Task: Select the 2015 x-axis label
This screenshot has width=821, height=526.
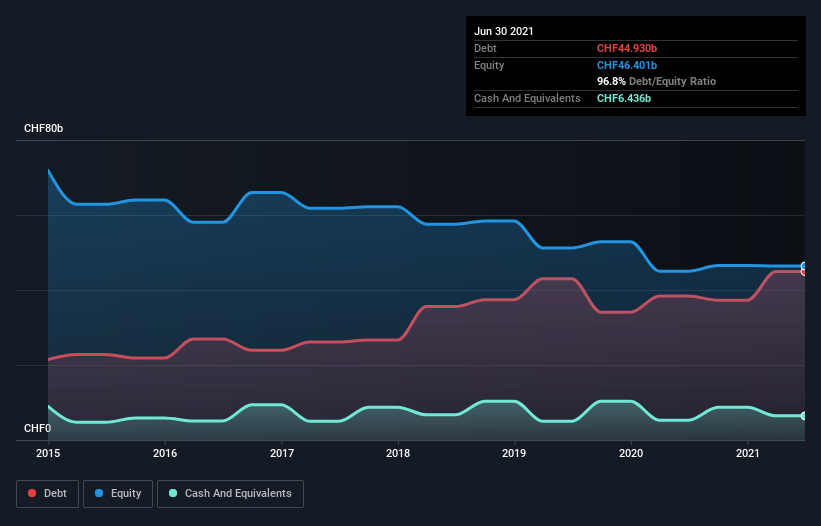Action: (48, 453)
